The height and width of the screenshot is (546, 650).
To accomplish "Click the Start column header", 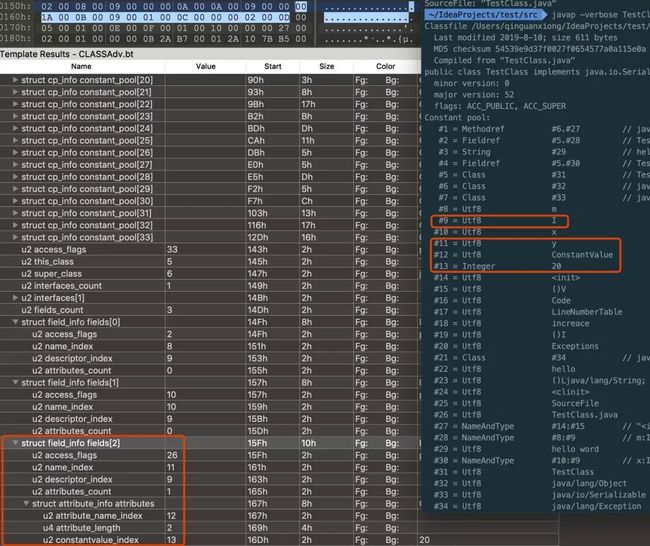I will click(x=273, y=66).
